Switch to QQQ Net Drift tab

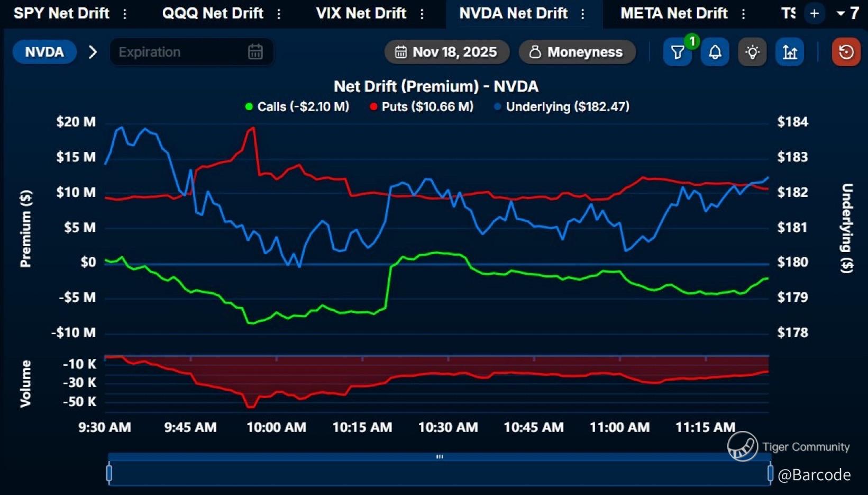click(x=213, y=13)
